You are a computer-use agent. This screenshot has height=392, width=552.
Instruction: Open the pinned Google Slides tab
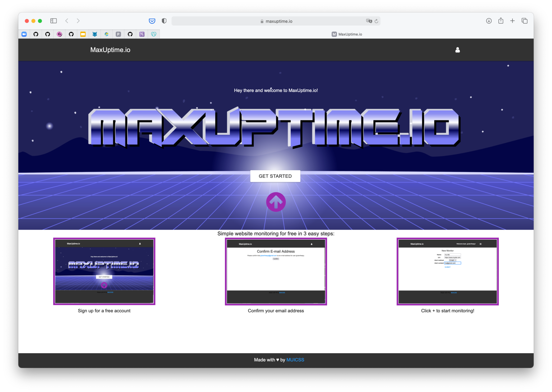[x=83, y=34]
